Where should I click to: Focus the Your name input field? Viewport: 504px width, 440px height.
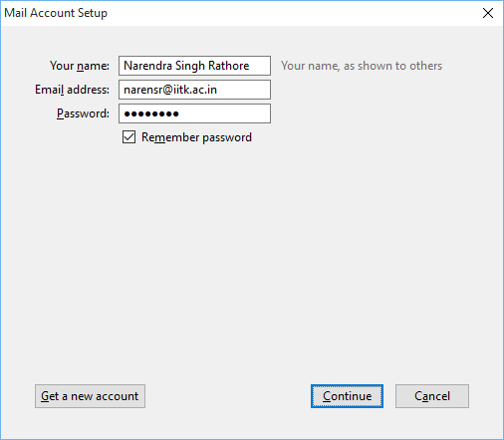click(194, 66)
